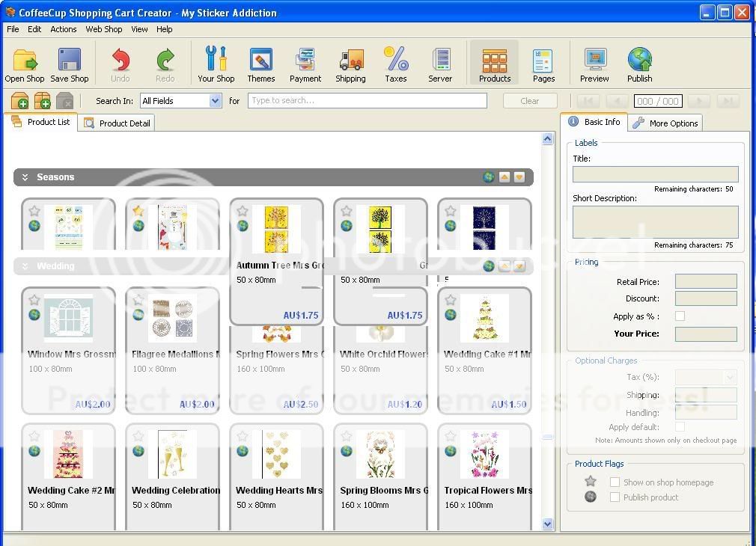The height and width of the screenshot is (546, 756).
Task: Open the Taxes settings
Action: click(x=396, y=64)
